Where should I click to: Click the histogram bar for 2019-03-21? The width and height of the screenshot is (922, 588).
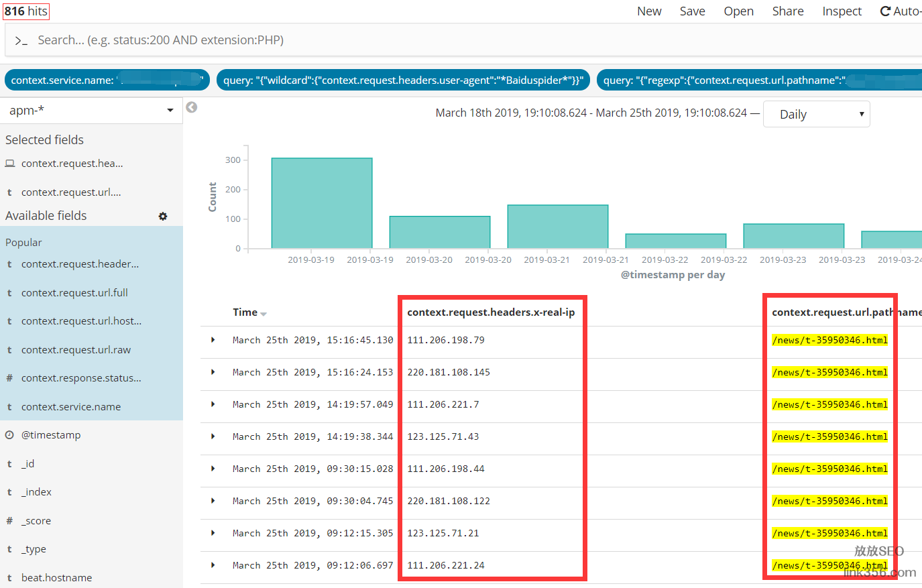pos(558,227)
